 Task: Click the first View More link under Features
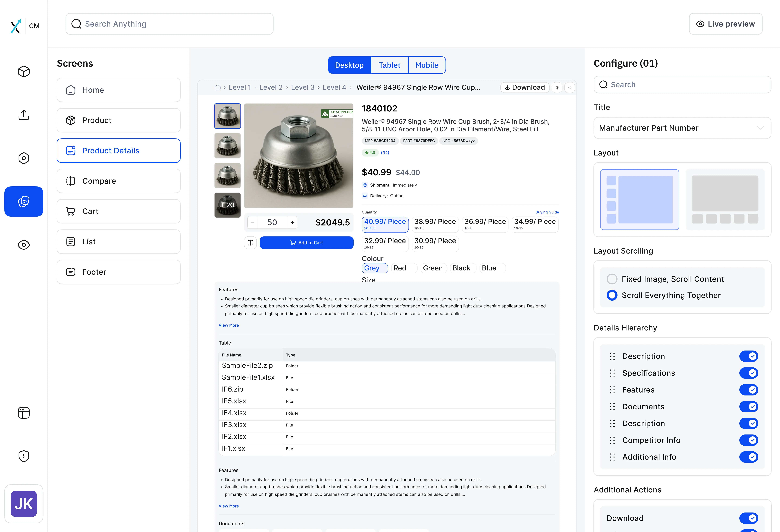tap(229, 325)
